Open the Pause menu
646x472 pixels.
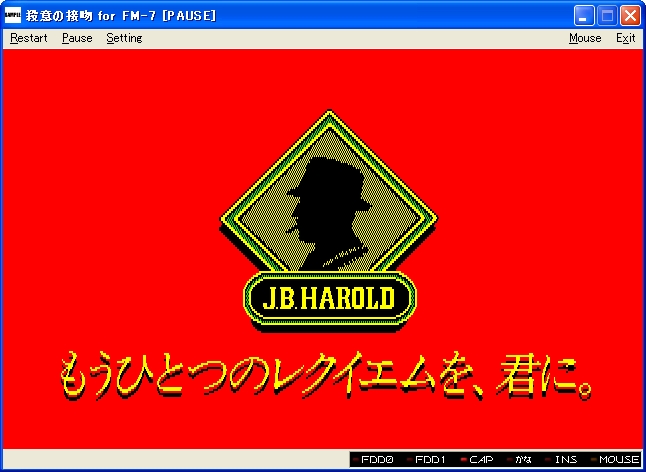pos(76,38)
